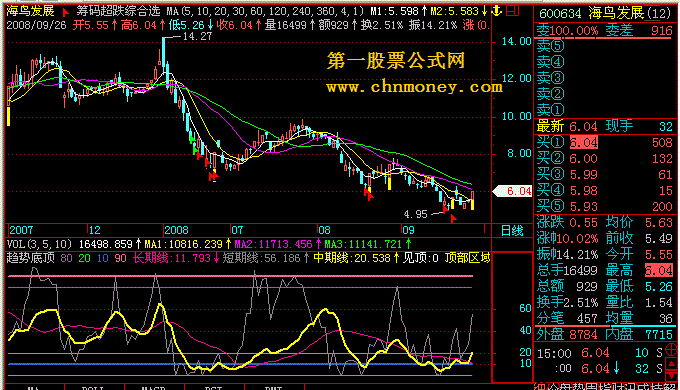Click the MA3:11141.721 volume average value

click(x=363, y=244)
